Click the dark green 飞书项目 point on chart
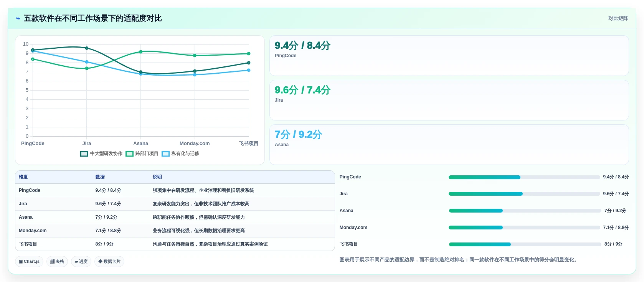This screenshot has height=282, width=644. pyautogui.click(x=249, y=63)
